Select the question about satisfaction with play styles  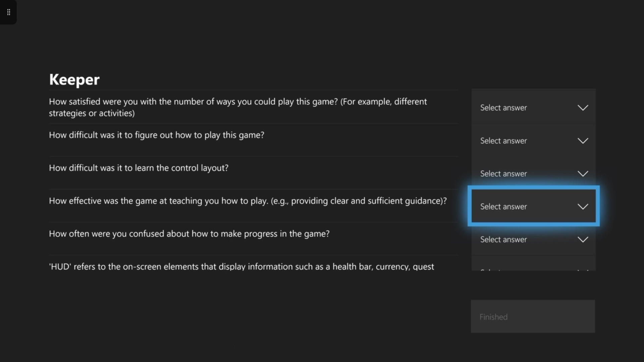coord(237,107)
